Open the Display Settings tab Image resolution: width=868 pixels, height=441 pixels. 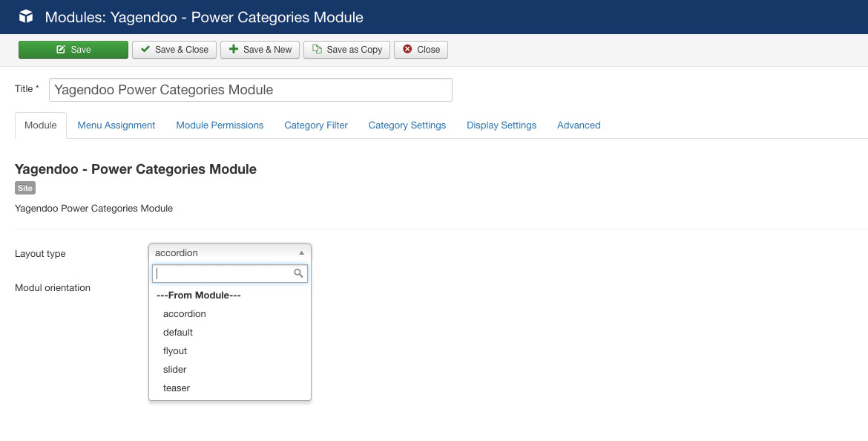coord(502,125)
